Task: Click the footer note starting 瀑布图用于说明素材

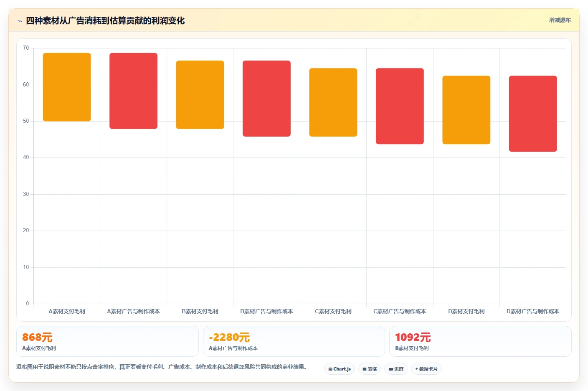Action: 162,367
